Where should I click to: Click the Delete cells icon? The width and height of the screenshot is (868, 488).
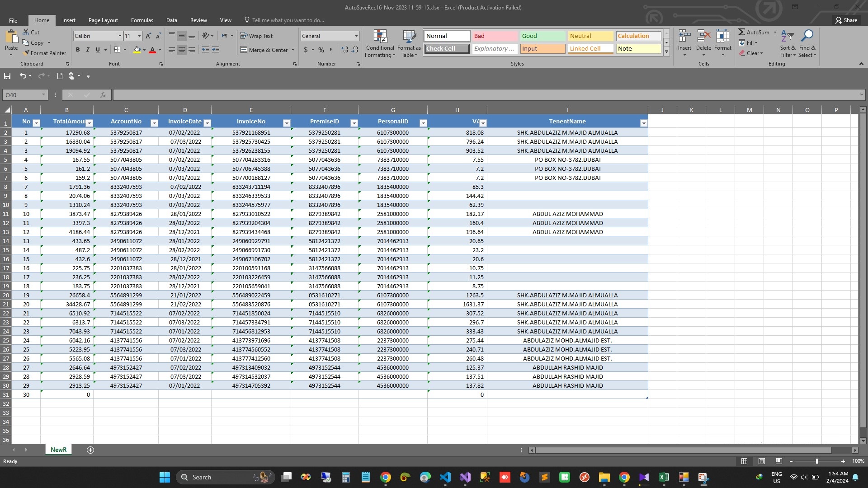pyautogui.click(x=704, y=36)
